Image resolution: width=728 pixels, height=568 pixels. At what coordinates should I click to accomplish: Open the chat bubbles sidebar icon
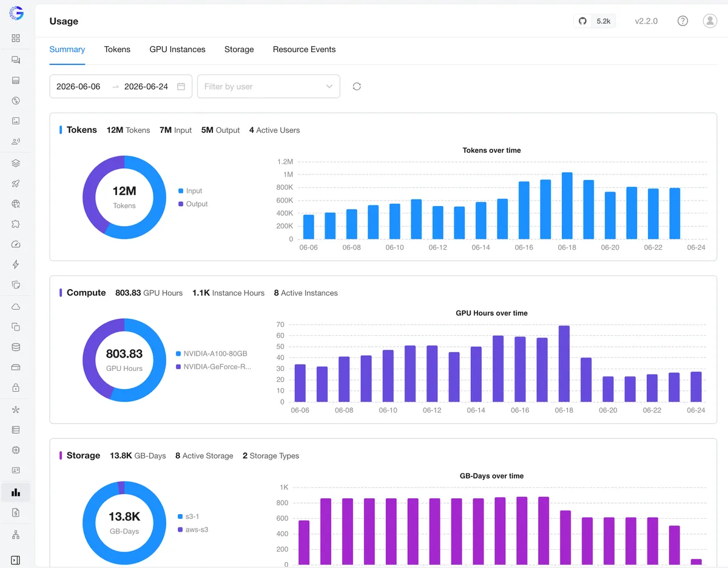pos(16,60)
